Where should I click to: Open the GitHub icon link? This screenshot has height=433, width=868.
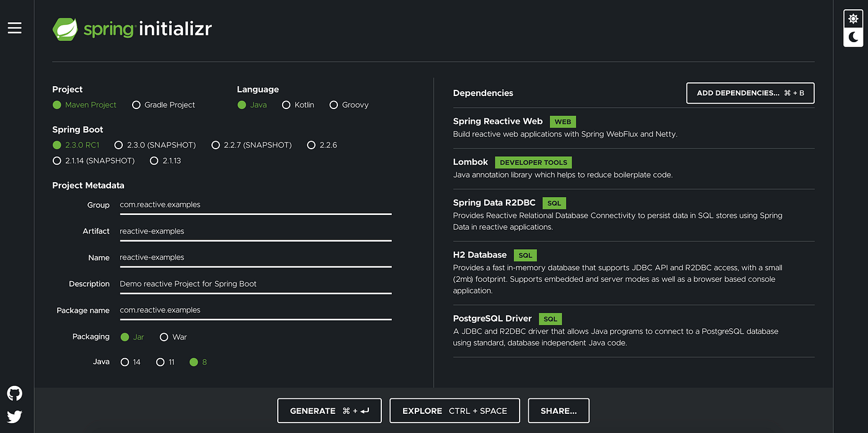point(14,393)
